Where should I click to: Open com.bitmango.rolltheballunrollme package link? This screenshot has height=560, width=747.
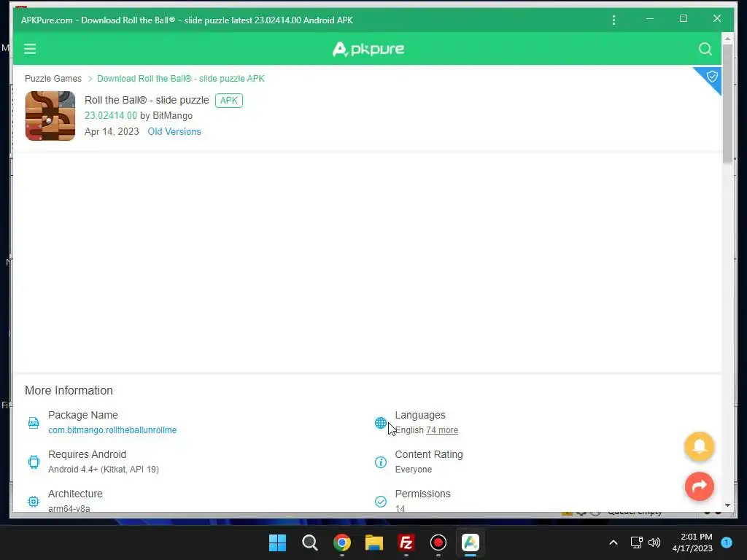pyautogui.click(x=112, y=430)
